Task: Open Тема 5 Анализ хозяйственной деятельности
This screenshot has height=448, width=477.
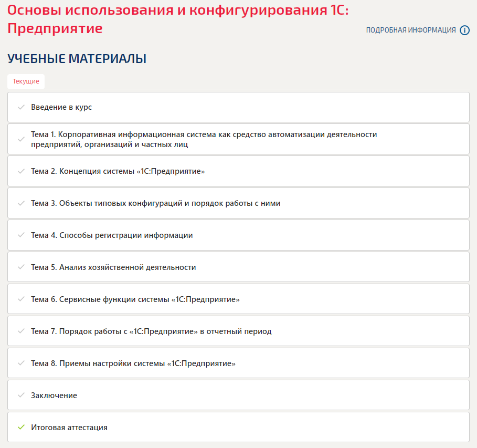Action: coord(238,267)
